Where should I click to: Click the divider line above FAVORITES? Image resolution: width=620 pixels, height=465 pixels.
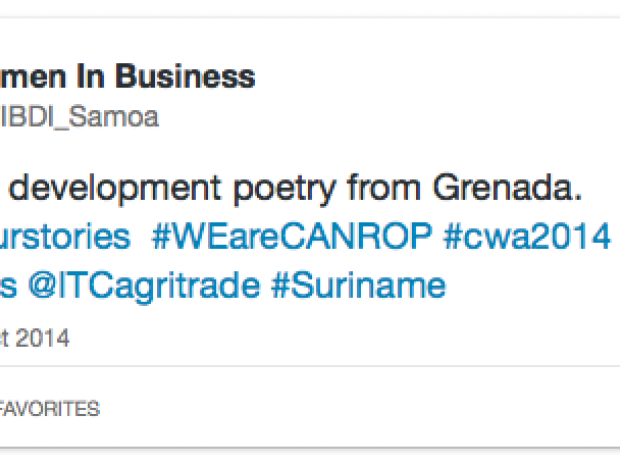pyautogui.click(x=300, y=366)
